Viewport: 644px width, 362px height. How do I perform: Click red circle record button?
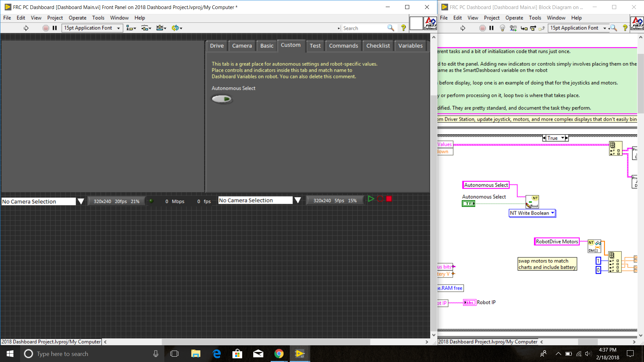(380, 199)
